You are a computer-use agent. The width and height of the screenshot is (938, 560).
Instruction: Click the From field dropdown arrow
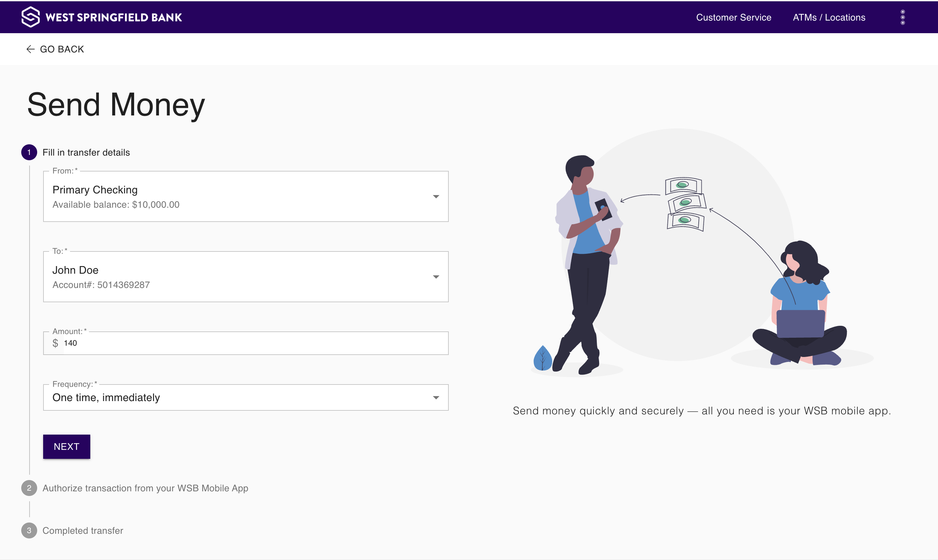(x=436, y=196)
